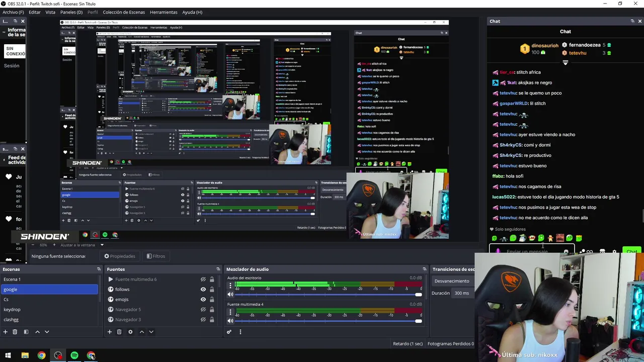
Task: Show the Navegador 5 source
Action: pos(203,310)
